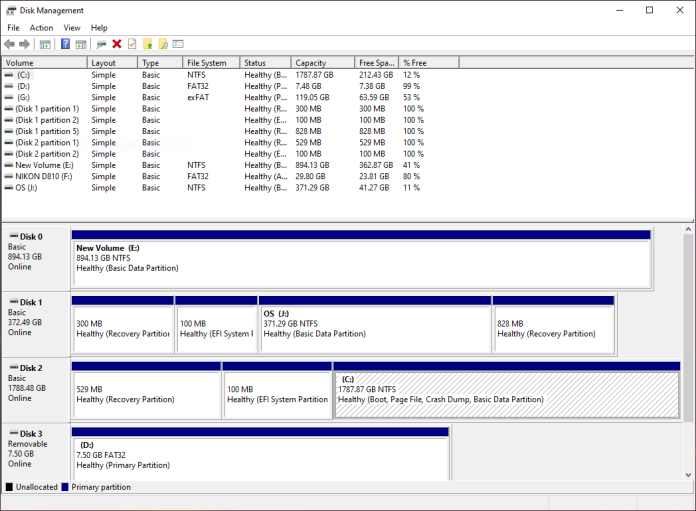Open the View menu

[x=71, y=28]
